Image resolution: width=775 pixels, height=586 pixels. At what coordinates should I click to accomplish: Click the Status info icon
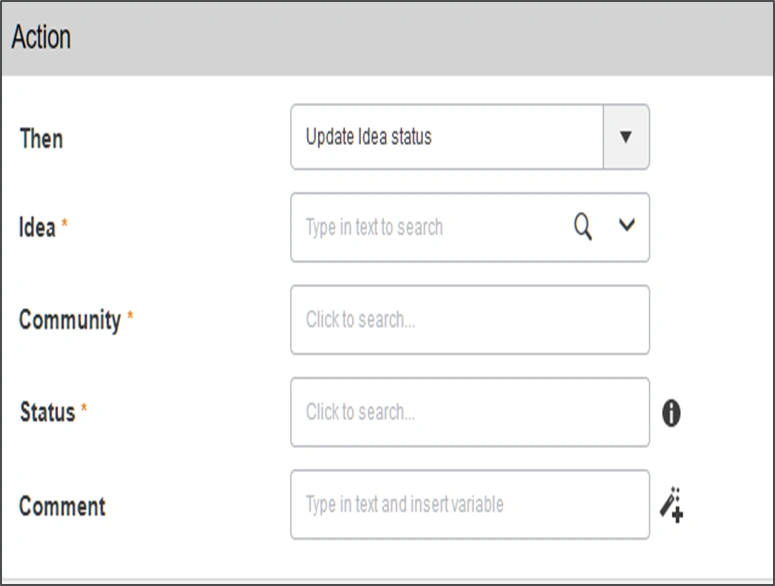pyautogui.click(x=671, y=413)
